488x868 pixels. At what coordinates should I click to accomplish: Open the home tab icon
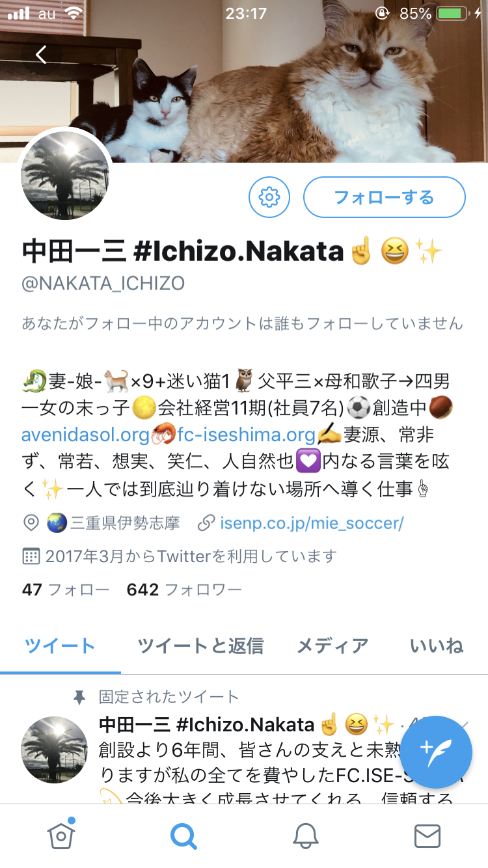(61, 835)
